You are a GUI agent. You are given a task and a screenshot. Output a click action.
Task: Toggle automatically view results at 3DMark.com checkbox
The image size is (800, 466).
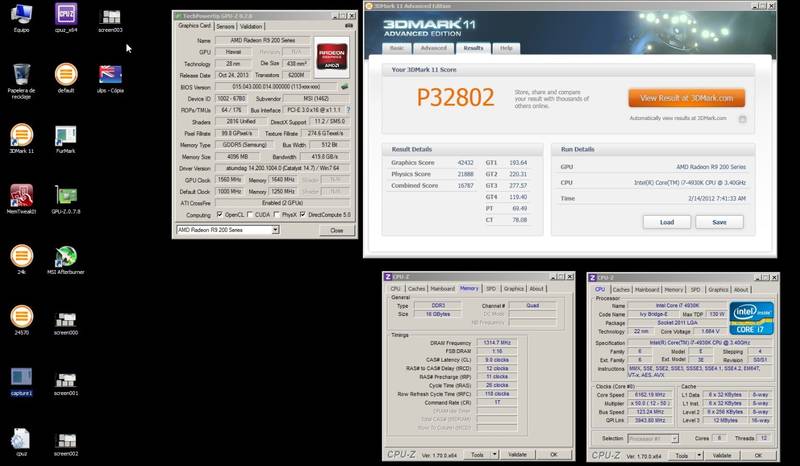[x=742, y=119]
